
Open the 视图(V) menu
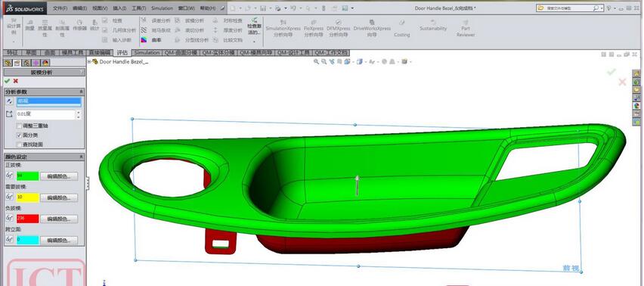pos(100,8)
